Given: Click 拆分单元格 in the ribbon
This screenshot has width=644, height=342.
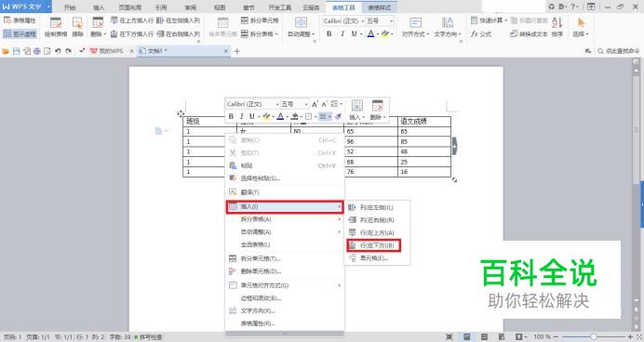Looking at the screenshot, I should pos(260,20).
